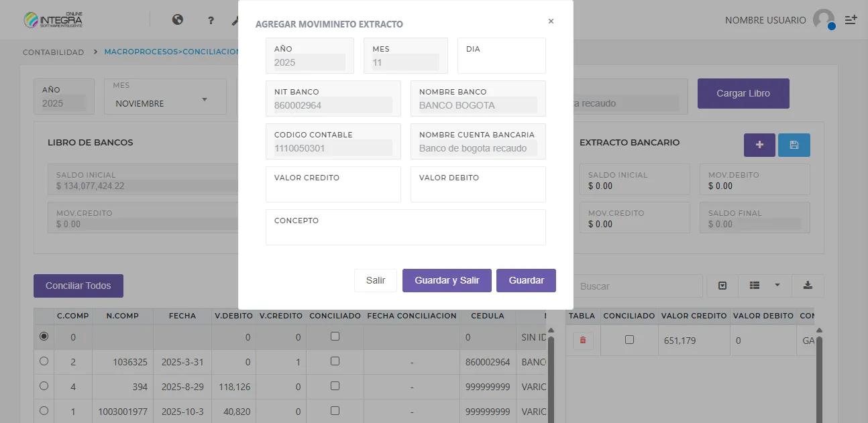
Task: Delete extract row with red trash icon
Action: click(582, 341)
